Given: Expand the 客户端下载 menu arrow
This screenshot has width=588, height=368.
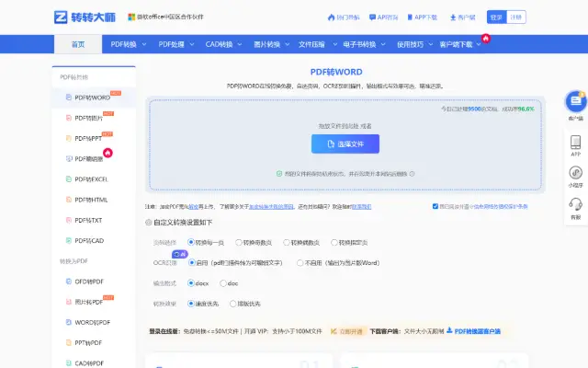Looking at the screenshot, I should point(479,44).
